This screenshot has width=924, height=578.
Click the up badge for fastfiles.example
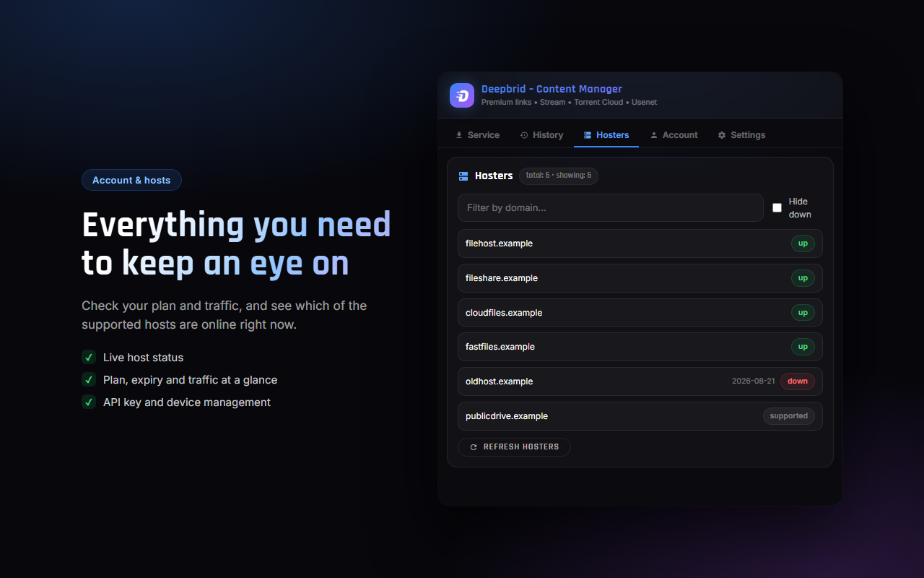803,347
